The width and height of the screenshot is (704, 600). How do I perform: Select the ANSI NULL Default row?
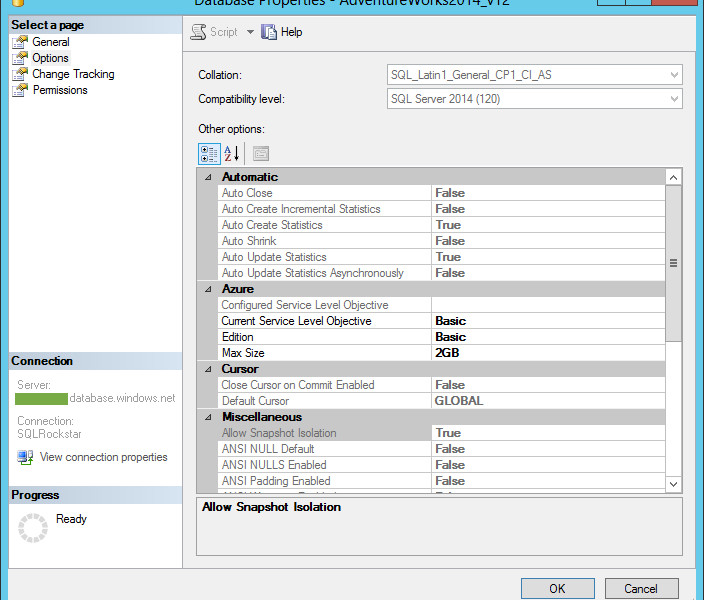click(442, 449)
